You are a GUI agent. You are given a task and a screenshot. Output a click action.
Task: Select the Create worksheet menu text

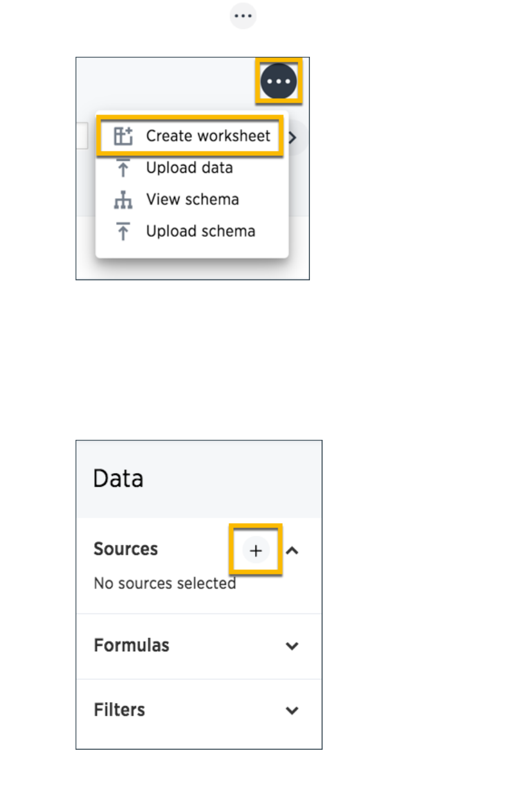[208, 136]
